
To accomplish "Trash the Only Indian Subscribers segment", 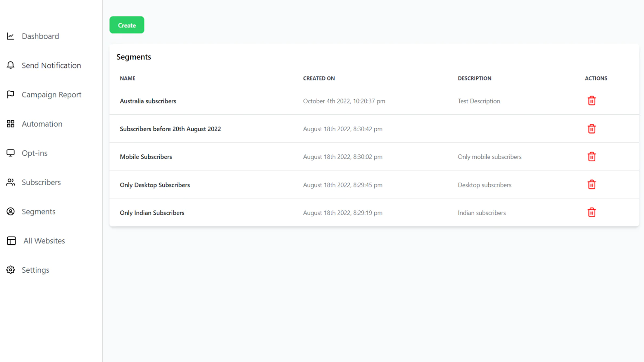I will pyautogui.click(x=591, y=212).
